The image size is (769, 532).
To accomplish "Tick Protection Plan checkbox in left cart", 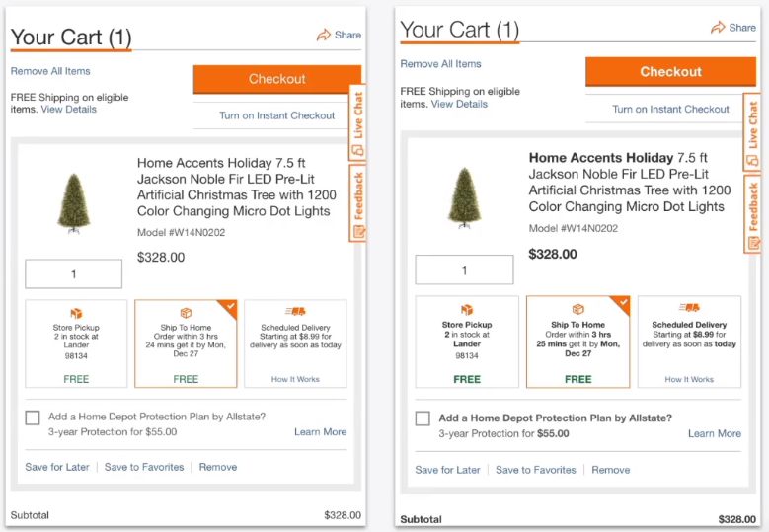I will pos(33,418).
